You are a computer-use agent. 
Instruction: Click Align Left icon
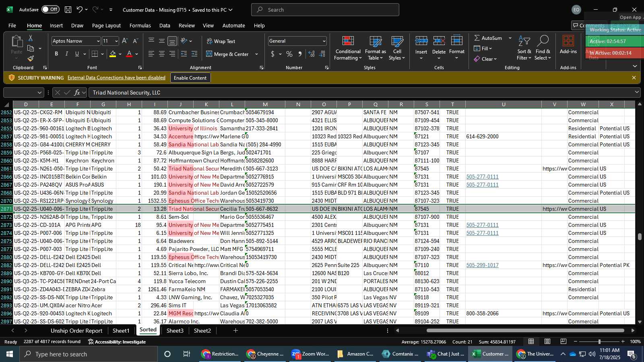tap(151, 54)
